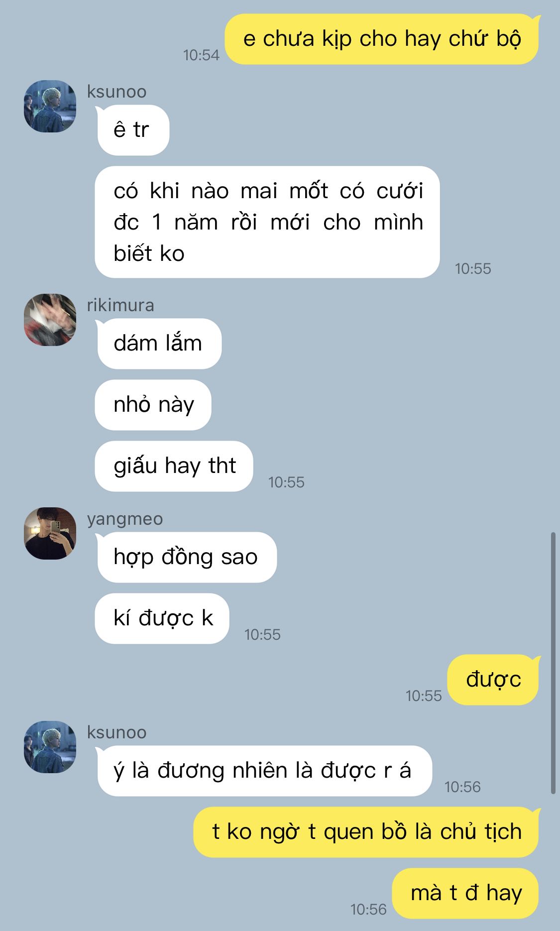
Task: Click the upper ksunoo username label
Action: (116, 92)
